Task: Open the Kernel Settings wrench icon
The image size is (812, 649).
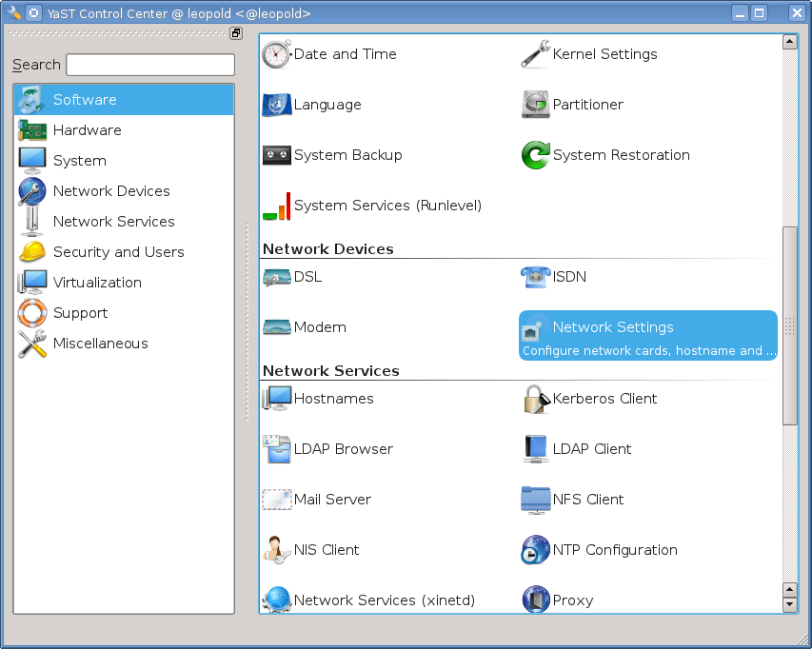Action: point(536,54)
